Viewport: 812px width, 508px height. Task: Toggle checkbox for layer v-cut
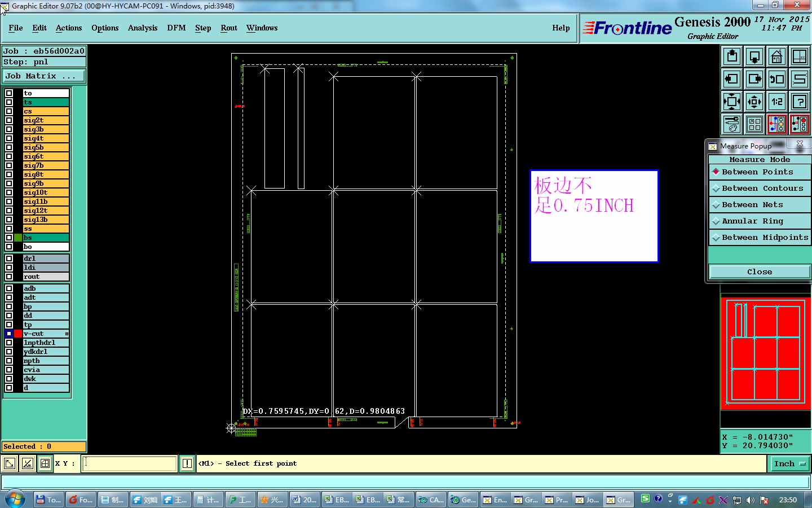pyautogui.click(x=9, y=334)
